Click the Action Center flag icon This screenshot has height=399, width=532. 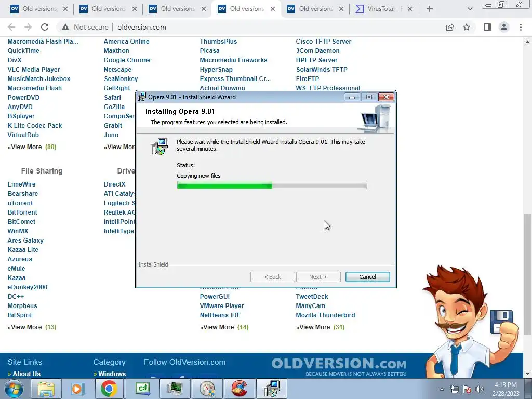coord(467,390)
